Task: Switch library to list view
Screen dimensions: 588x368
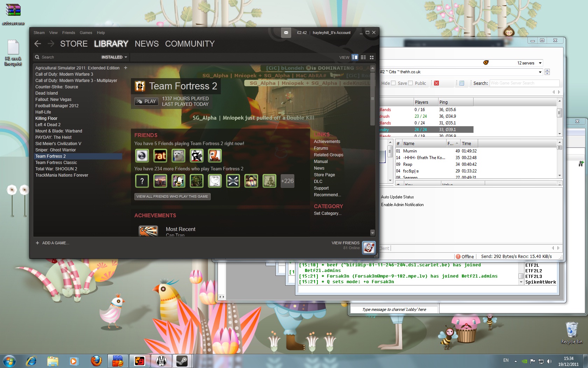Action: 363,57
